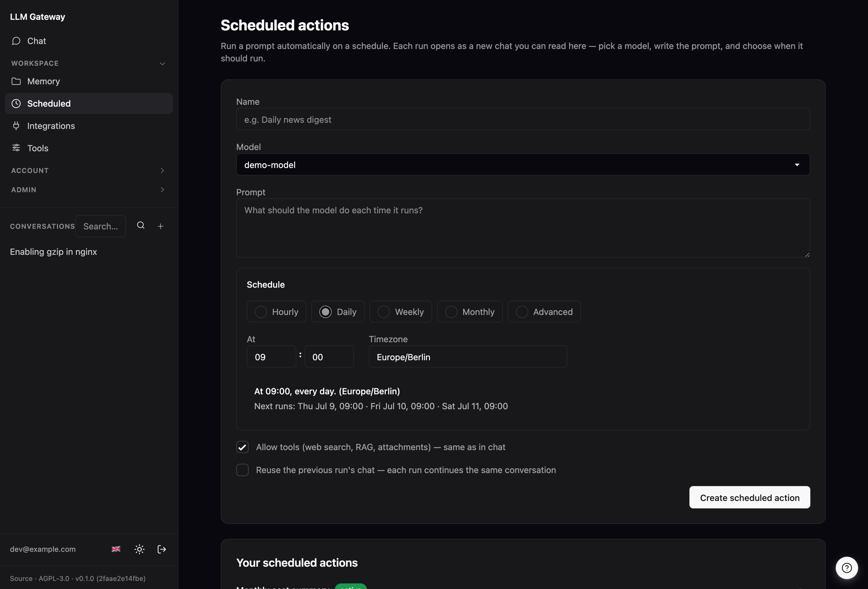Select the Hourly schedule option

277,312
